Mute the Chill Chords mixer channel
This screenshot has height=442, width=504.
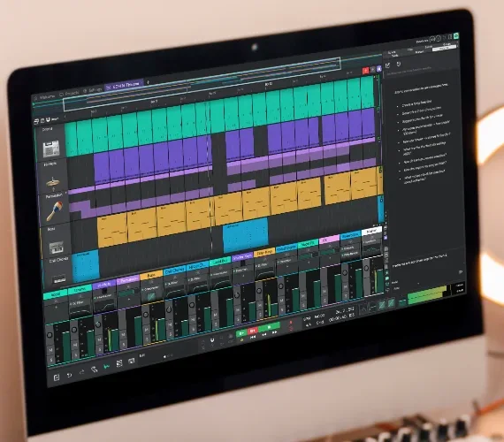170,325
